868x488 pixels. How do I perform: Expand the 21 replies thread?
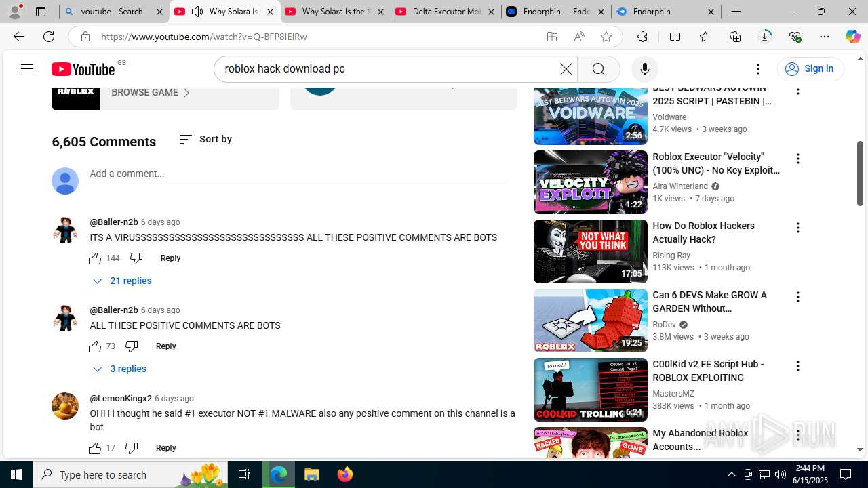(122, 281)
